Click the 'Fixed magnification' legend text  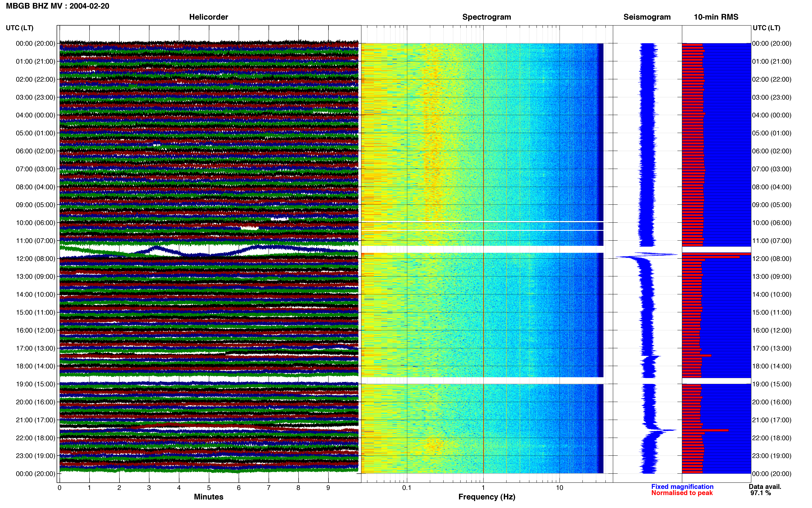point(682,486)
